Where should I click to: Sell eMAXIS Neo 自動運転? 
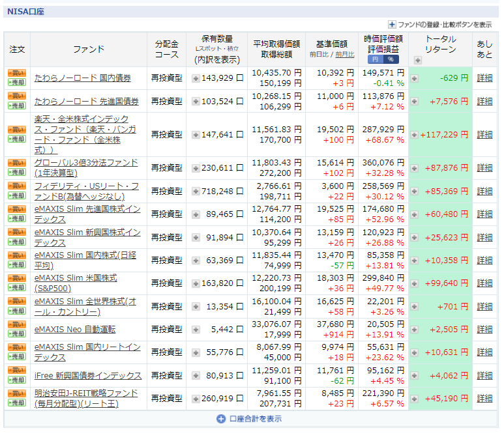tap(17, 334)
